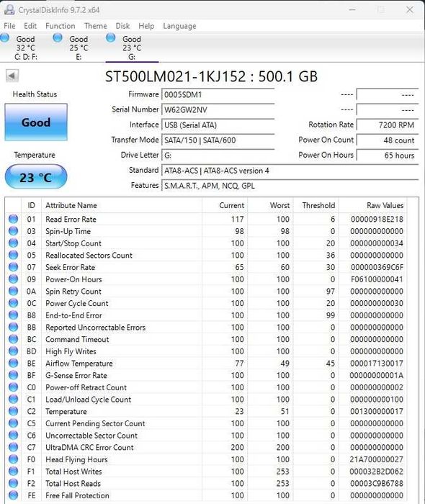
Task: Open the Disk menu
Action: [122, 26]
